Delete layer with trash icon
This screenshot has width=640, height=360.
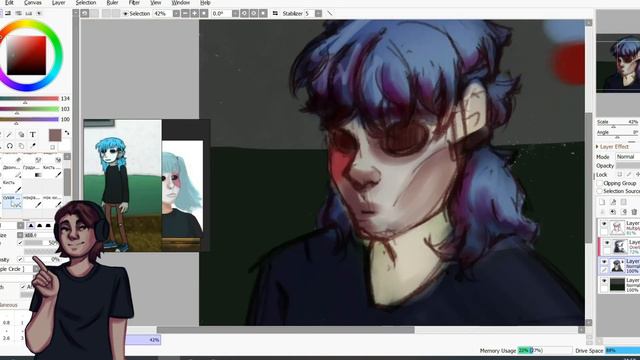[634, 212]
